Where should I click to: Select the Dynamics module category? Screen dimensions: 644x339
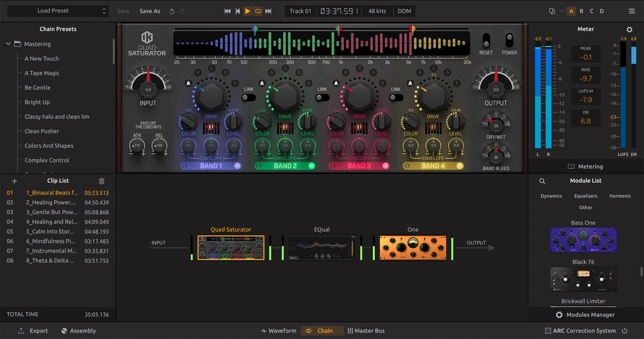pos(551,196)
